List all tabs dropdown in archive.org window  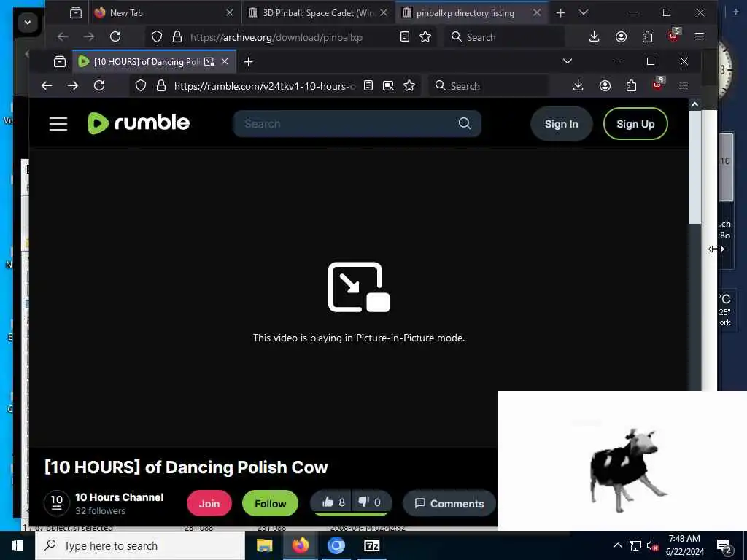(584, 12)
